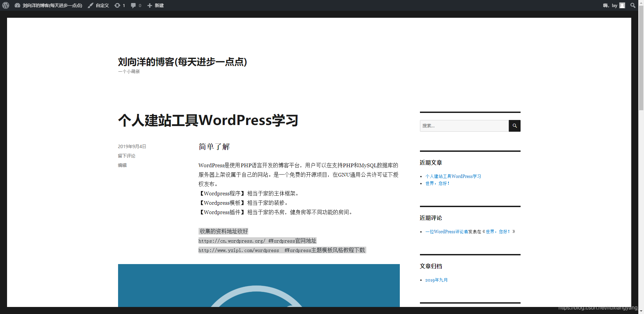The image size is (644, 314).
Task: Open the updates indicator showing 1
Action: [119, 5]
